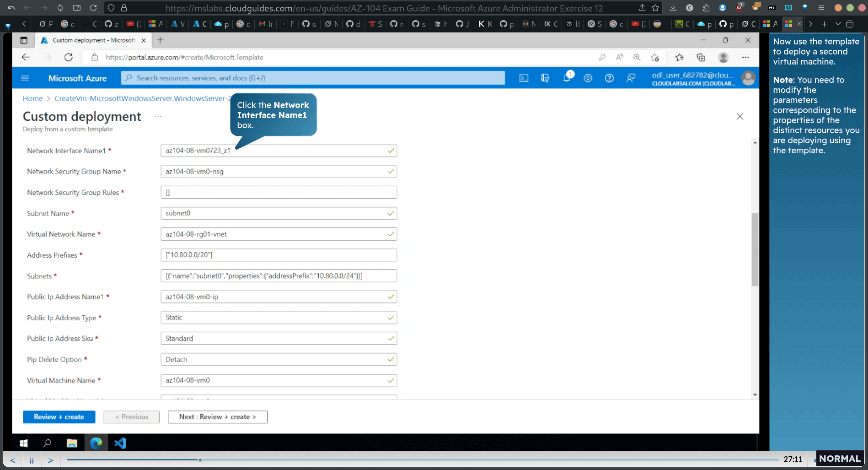
Task: Click the Virtual Machine Name field
Action: 279,380
